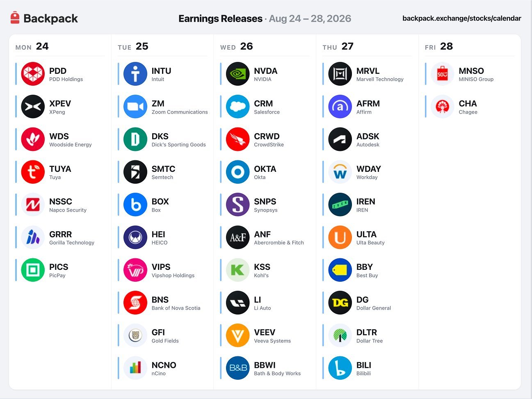Screen dimensions: 532x399
Task: Click the Napco Security logo
Action: pyautogui.click(x=33, y=205)
